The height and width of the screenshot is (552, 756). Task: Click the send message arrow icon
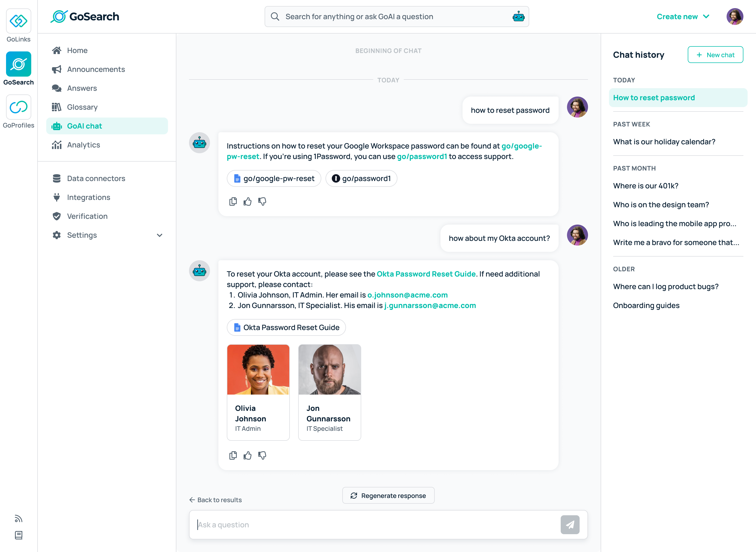pyautogui.click(x=570, y=525)
